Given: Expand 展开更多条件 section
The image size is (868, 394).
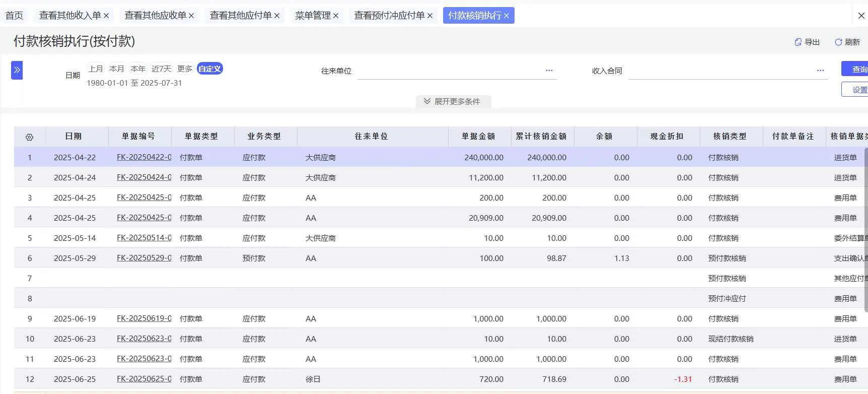Looking at the screenshot, I should 453,101.
